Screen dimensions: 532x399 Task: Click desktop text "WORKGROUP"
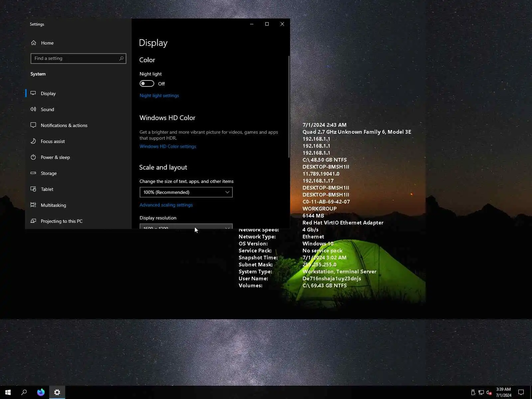(x=320, y=209)
